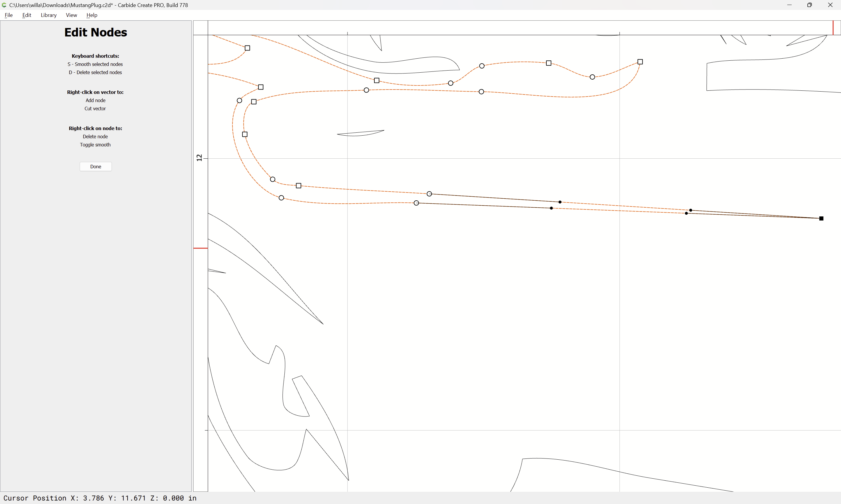Open the View menu
Image resolution: width=841 pixels, height=504 pixels.
pos(71,15)
